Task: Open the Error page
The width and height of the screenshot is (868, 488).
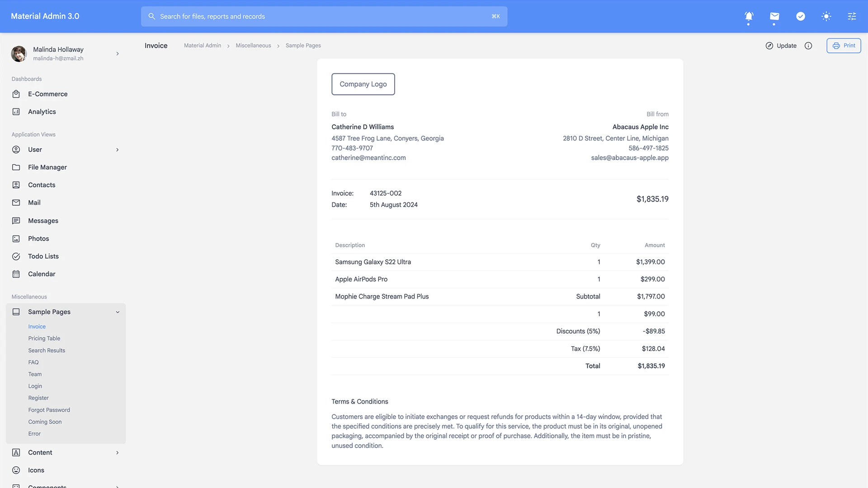Action: point(34,434)
